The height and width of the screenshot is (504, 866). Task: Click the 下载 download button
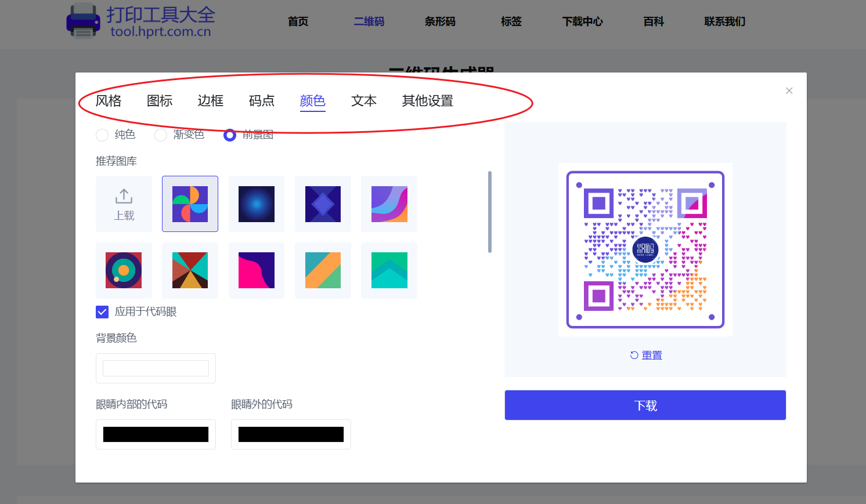click(x=645, y=405)
